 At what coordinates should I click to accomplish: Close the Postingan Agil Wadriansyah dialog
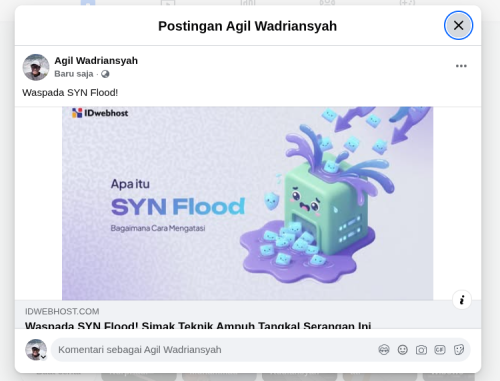[x=458, y=25]
